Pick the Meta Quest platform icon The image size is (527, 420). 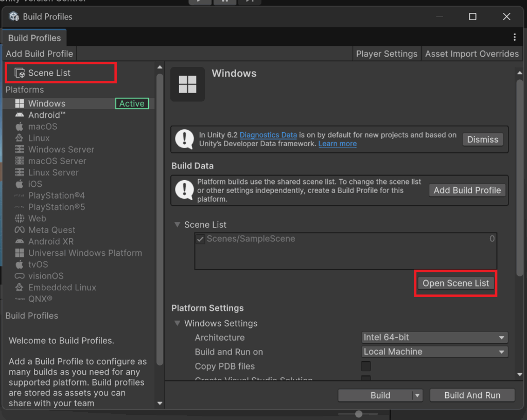(20, 230)
